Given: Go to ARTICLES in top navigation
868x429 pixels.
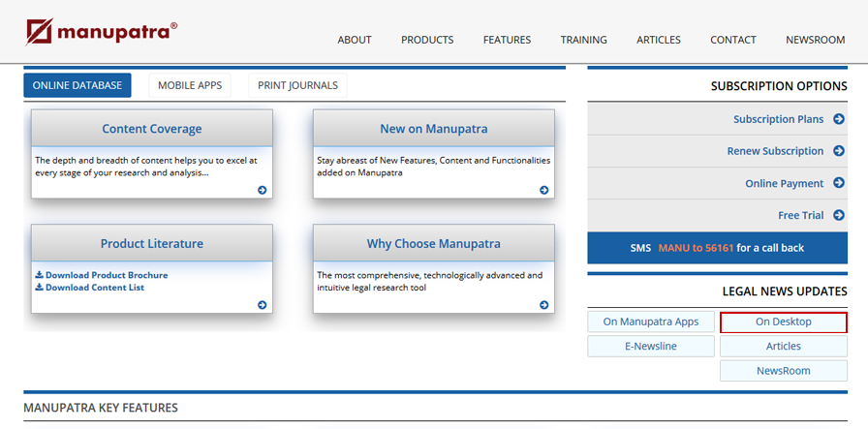Looking at the screenshot, I should [x=659, y=40].
